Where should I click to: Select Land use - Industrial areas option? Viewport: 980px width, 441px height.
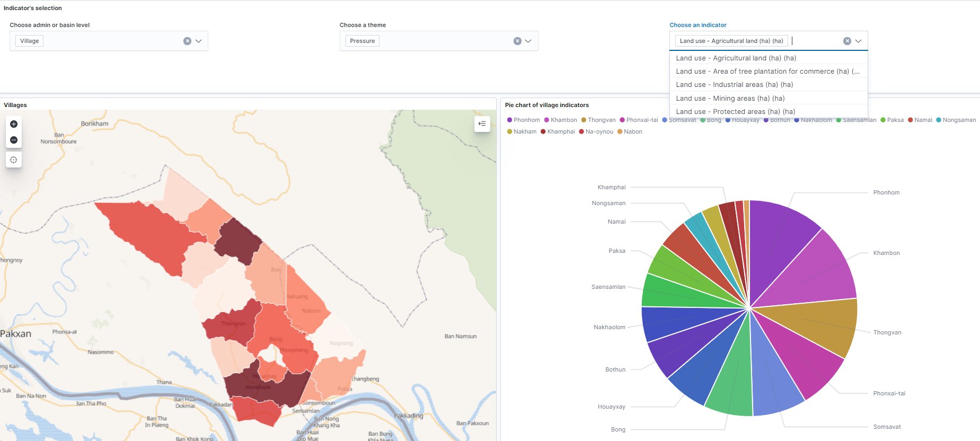734,85
